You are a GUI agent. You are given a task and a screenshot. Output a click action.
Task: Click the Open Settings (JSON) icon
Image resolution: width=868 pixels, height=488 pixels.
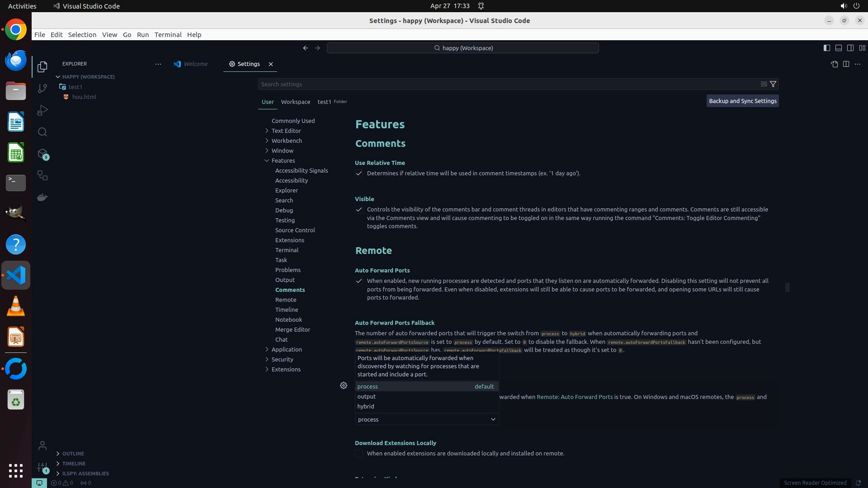click(834, 64)
